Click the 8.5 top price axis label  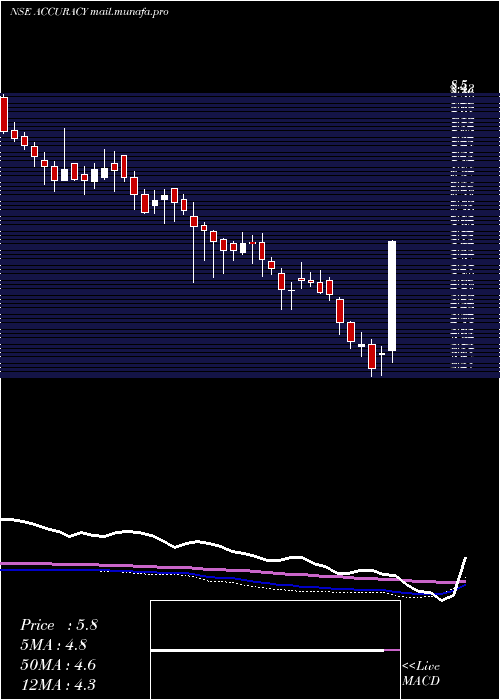459,83
